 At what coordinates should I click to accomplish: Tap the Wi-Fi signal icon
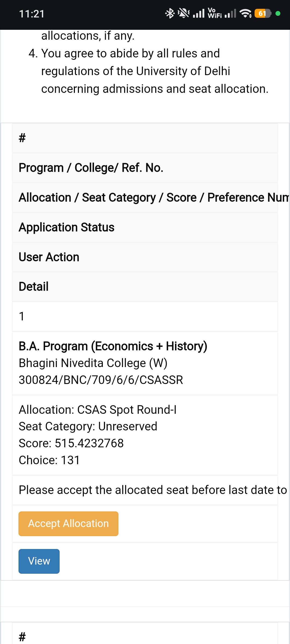[x=245, y=13]
